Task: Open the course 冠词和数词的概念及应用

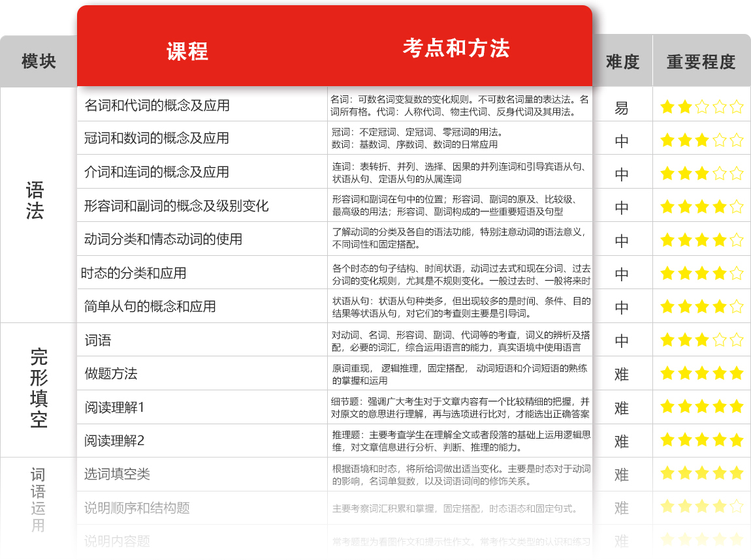Action: click(x=157, y=138)
